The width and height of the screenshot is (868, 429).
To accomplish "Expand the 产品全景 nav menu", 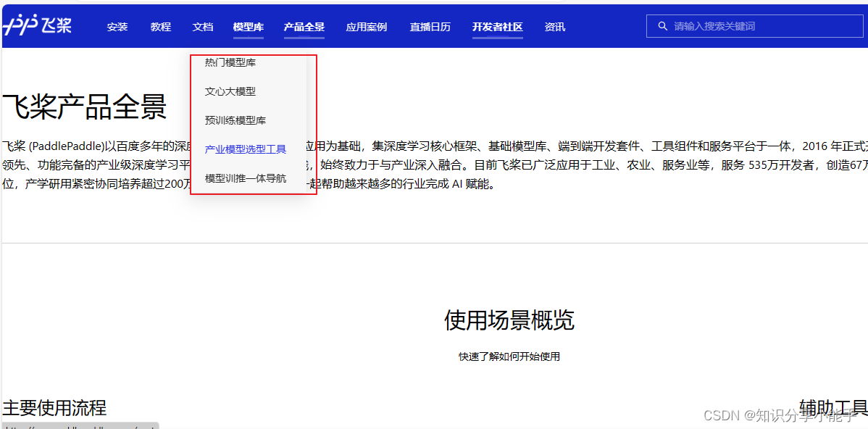I will 304,27.
